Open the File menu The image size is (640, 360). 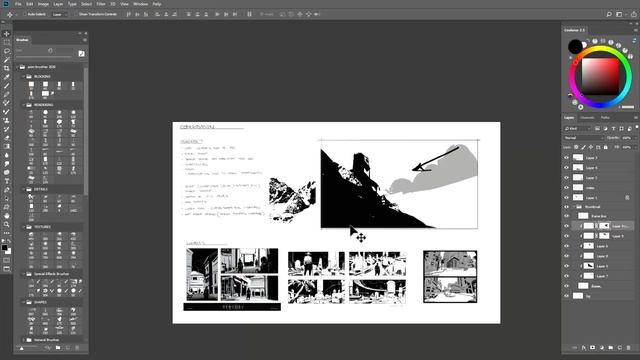[x=18, y=4]
